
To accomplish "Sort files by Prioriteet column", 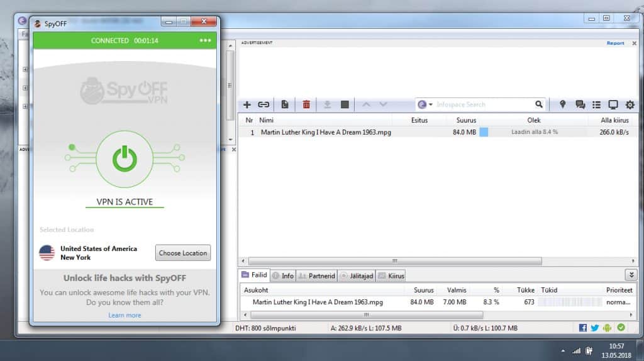I will coord(619,291).
